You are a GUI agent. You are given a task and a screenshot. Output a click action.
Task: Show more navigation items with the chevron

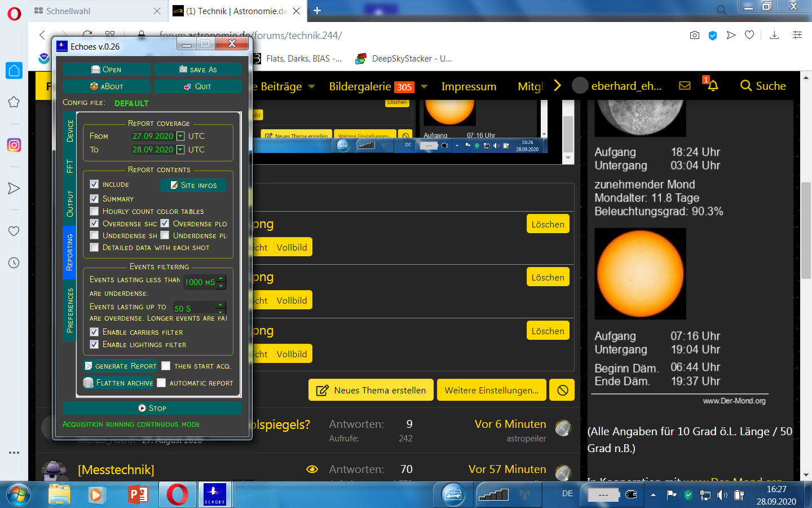(x=558, y=85)
